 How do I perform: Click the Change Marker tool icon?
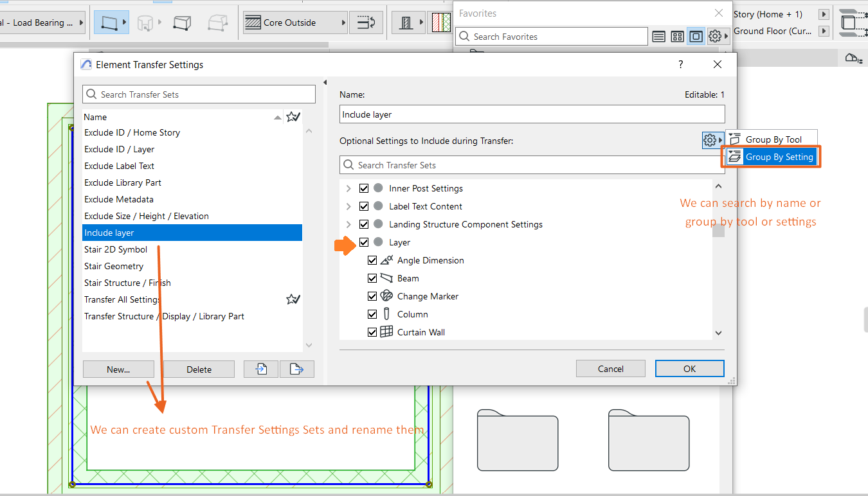coord(386,296)
